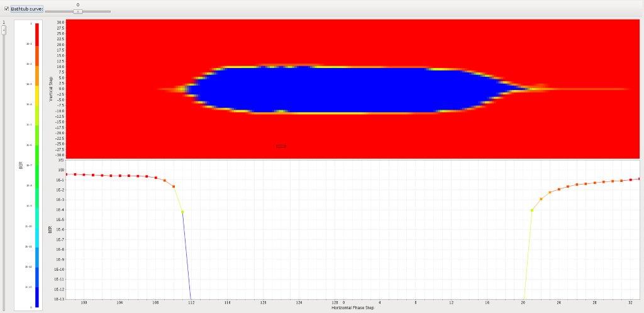Click the horizontal slider track right of thumb
644x313 pixels.
tap(97, 11)
